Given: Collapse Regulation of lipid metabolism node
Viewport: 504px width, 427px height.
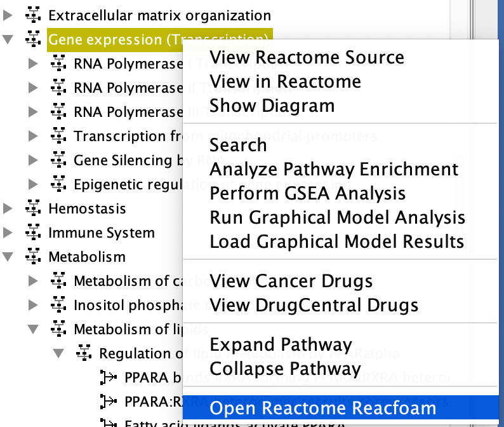Looking at the screenshot, I should (58, 353).
